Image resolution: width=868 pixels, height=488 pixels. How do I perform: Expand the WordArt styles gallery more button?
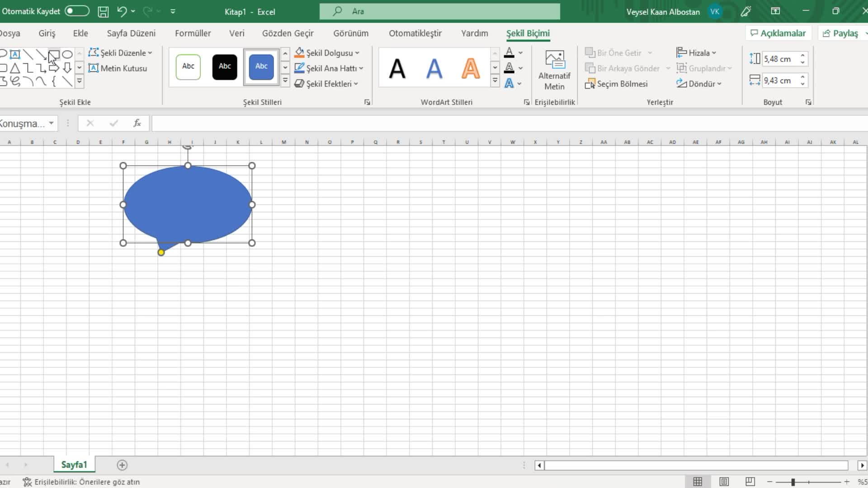495,81
